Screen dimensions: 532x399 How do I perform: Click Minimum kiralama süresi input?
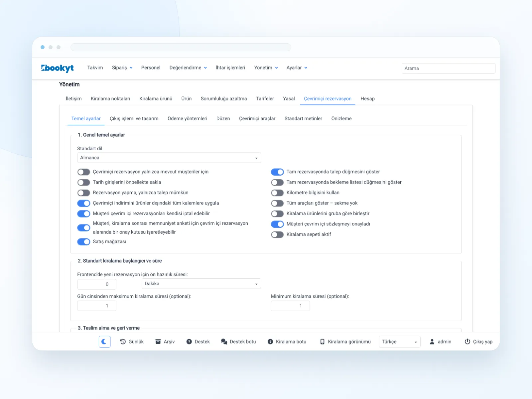pyautogui.click(x=290, y=306)
